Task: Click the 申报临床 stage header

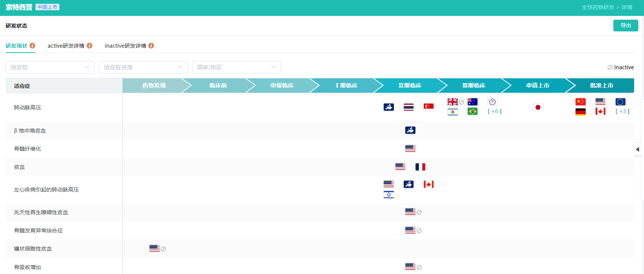Action: pyautogui.click(x=282, y=86)
